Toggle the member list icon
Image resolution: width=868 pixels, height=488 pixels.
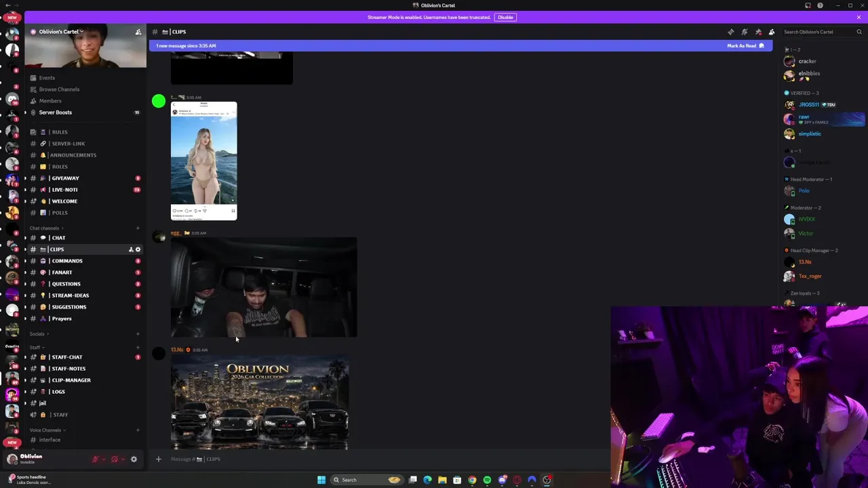tap(772, 32)
